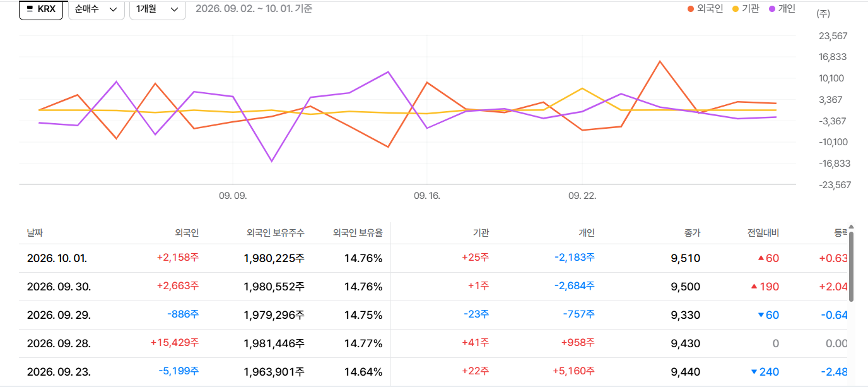Select the 외국인 보유율 column header

[358, 233]
